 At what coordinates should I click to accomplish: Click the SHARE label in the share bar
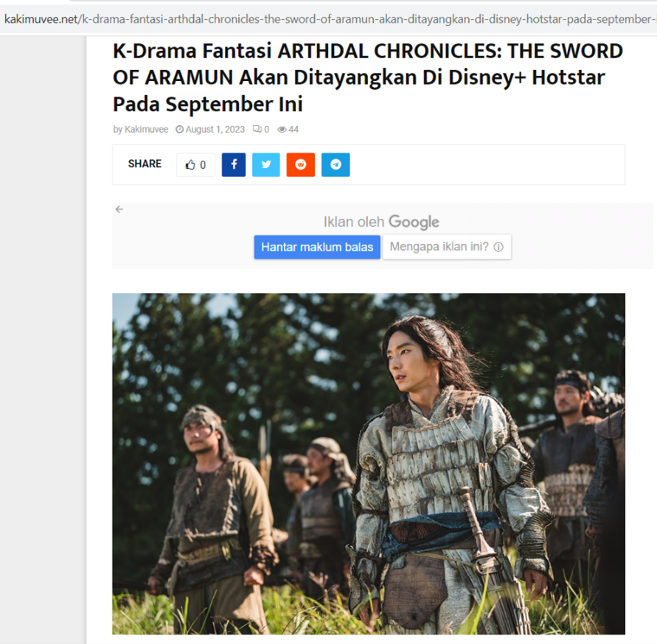(x=145, y=164)
